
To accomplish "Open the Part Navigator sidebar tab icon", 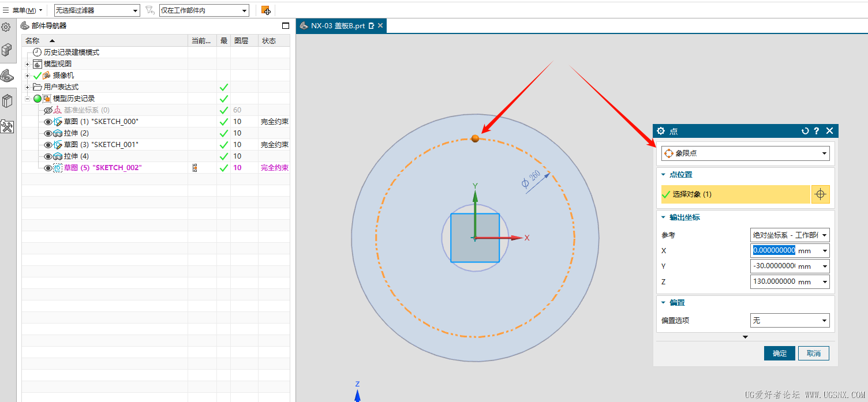I will 7,76.
